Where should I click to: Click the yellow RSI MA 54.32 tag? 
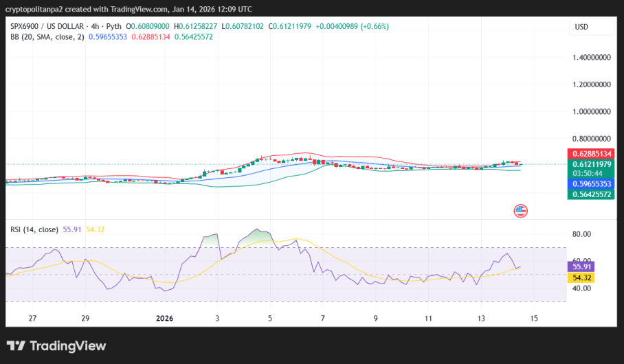tap(581, 277)
